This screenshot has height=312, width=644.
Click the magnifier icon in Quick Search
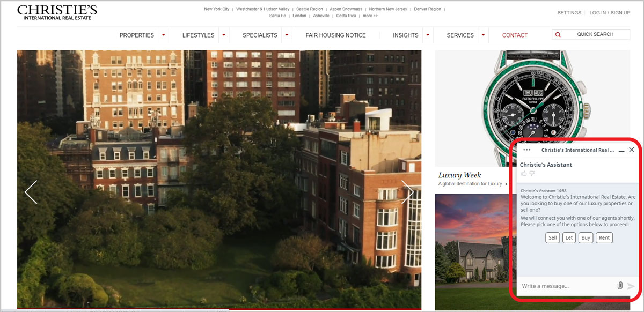click(558, 35)
